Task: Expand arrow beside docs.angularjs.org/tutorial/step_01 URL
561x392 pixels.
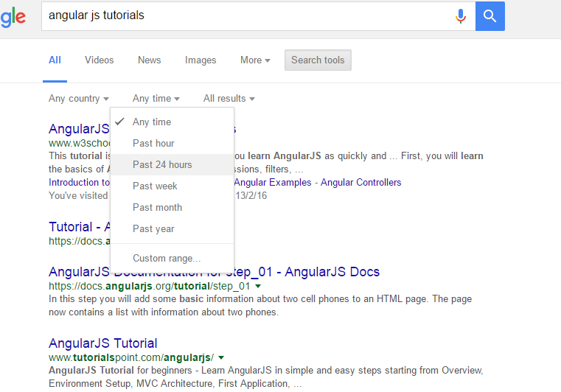Action: [x=258, y=286]
